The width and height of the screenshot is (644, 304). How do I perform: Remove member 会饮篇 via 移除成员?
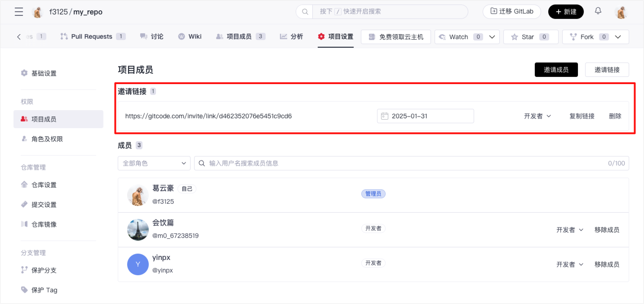point(607,230)
